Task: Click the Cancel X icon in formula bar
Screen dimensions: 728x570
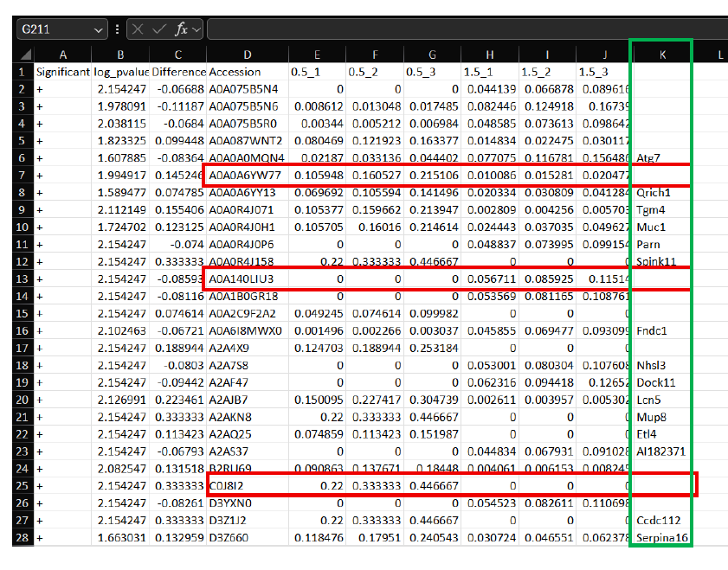Action: [x=140, y=29]
